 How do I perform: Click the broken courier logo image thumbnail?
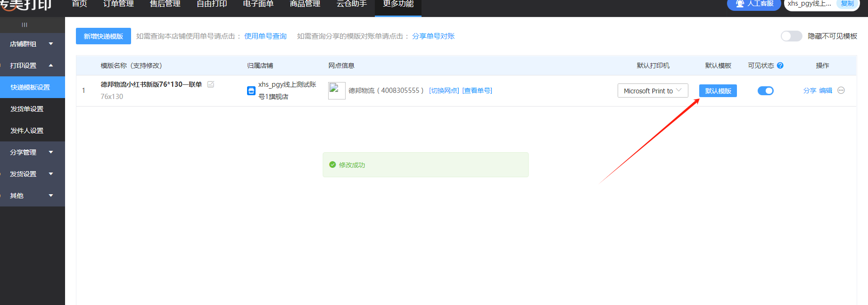click(x=337, y=91)
